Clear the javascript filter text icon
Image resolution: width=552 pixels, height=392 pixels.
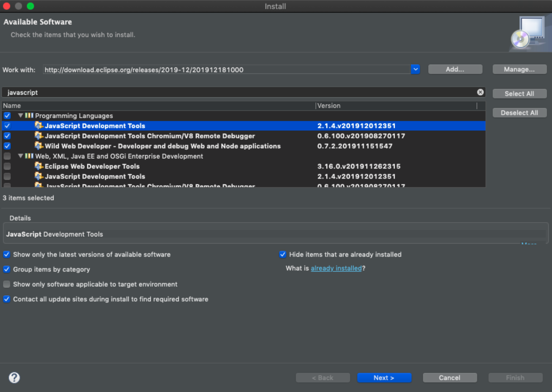click(x=480, y=92)
